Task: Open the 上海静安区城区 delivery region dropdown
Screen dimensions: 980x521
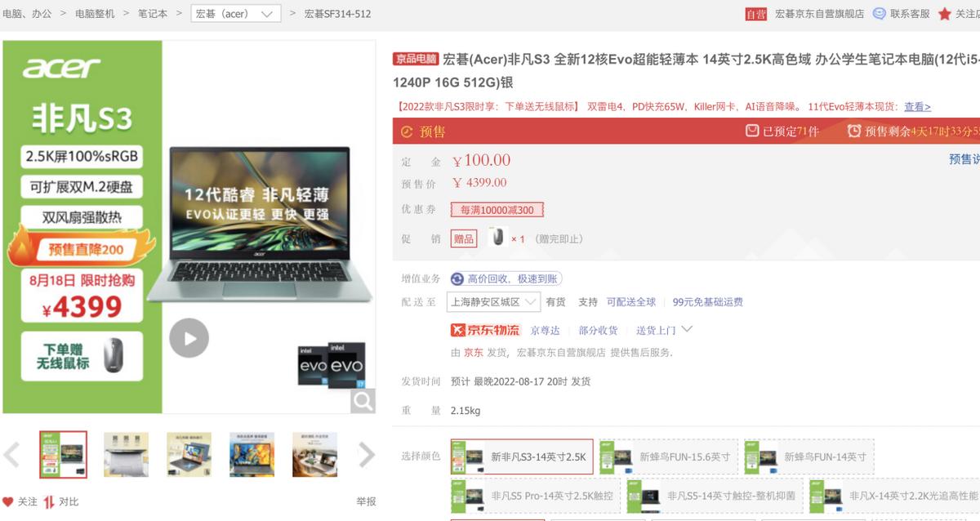Action: point(493,301)
